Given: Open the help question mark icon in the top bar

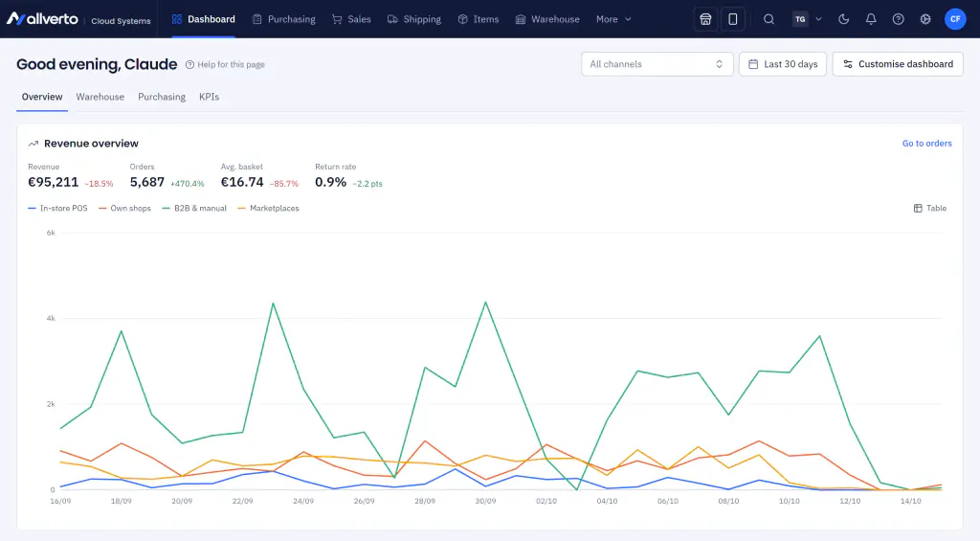Looking at the screenshot, I should pyautogui.click(x=898, y=19).
